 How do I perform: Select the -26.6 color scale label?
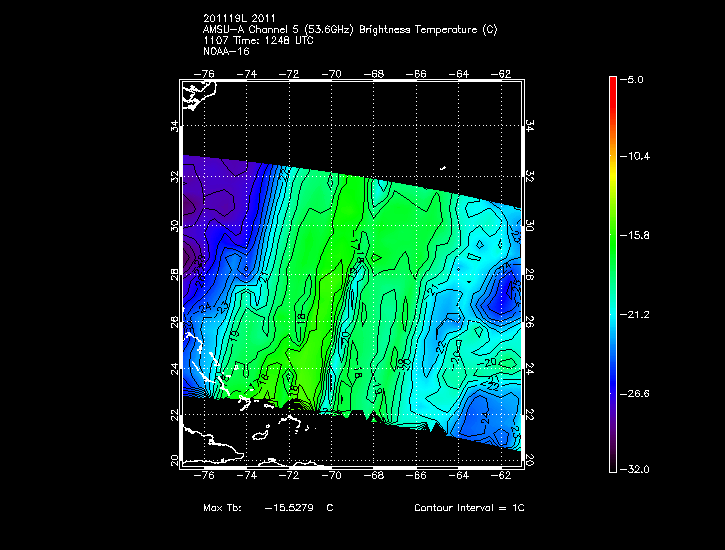(x=635, y=394)
